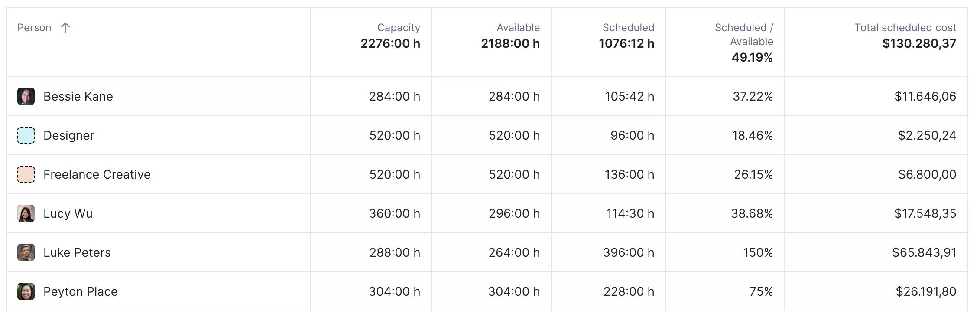Sort by the Capacity column header
The height and width of the screenshot is (327, 980).
399,28
